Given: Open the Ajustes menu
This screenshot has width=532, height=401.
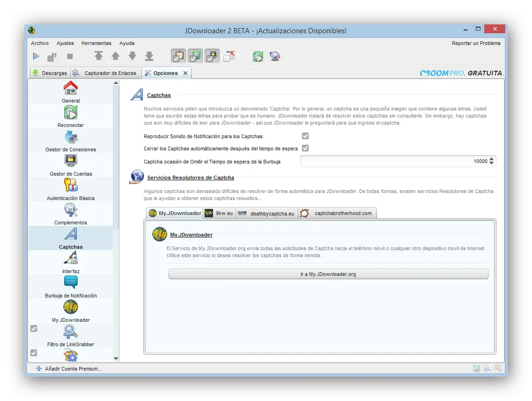Looking at the screenshot, I should 65,43.
